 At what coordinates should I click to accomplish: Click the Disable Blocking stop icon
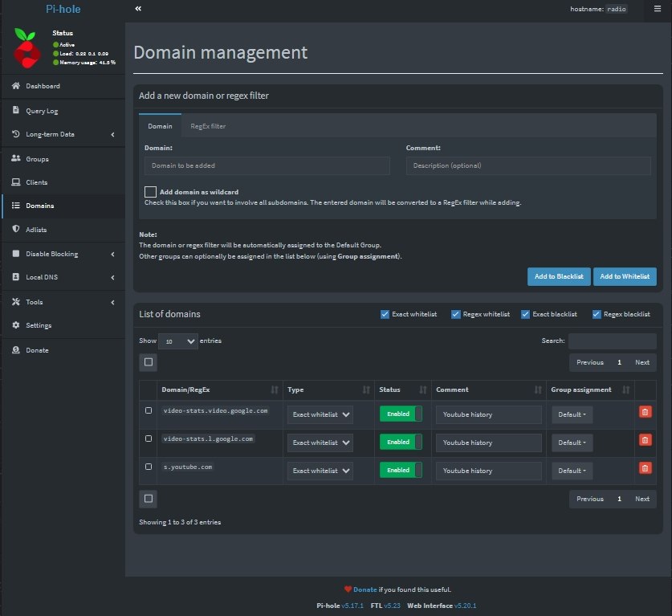[16, 253]
